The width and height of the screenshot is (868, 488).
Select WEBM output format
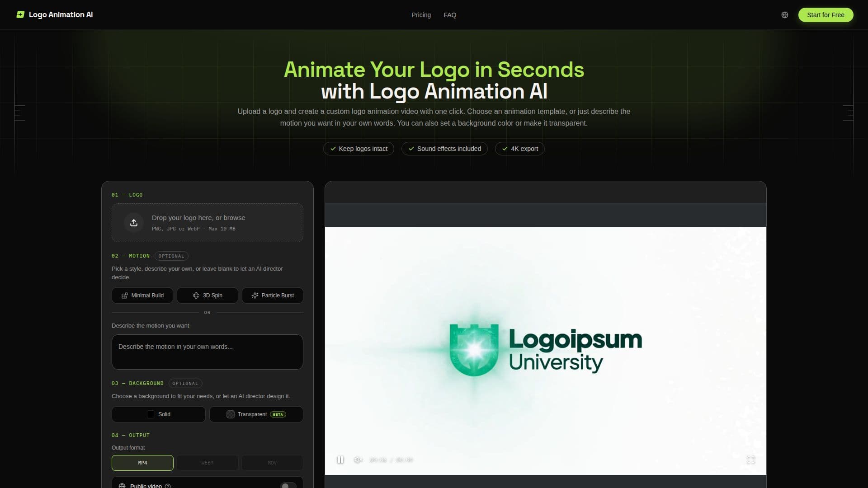pos(208,463)
